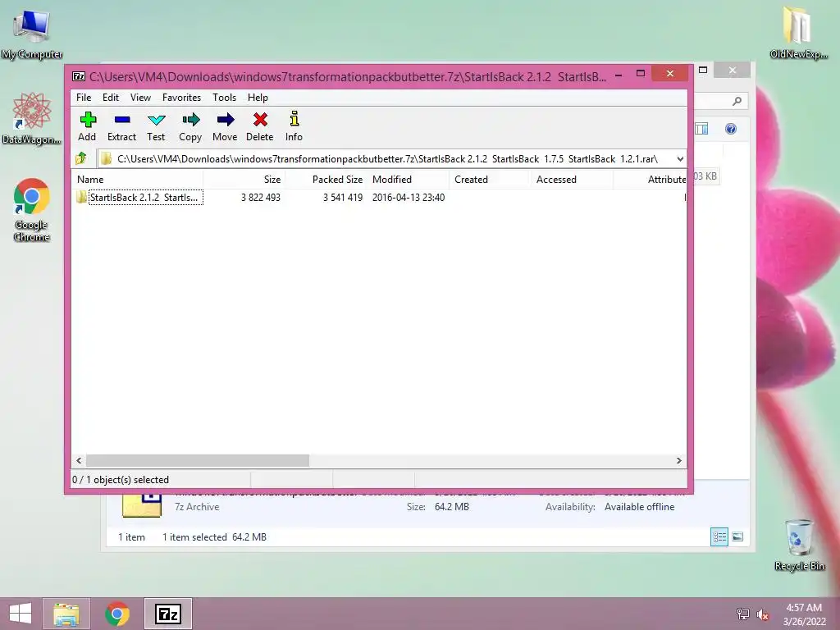The image size is (840, 630).
Task: Extract files using the Extract toolbar icon
Action: pos(121,126)
